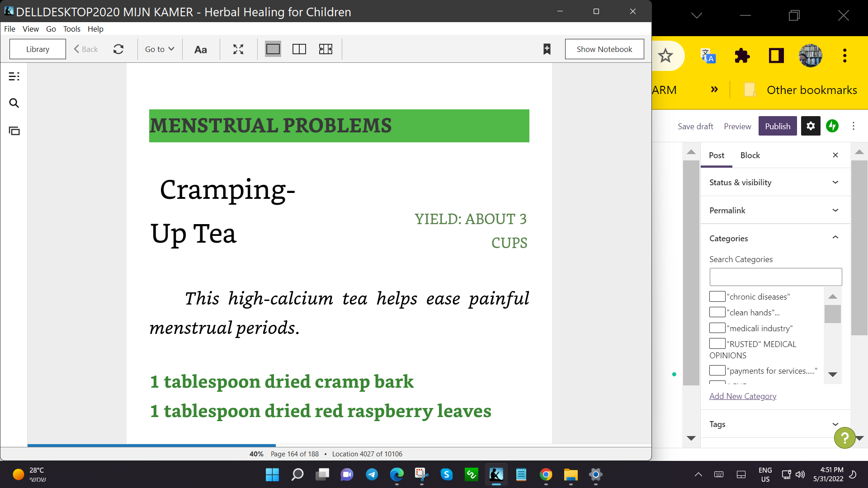Open the Tools menu
Image resolution: width=868 pixels, height=488 pixels.
(x=71, y=29)
